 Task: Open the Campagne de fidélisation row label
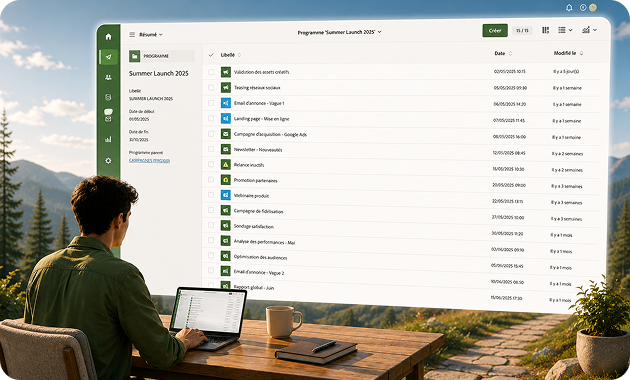(x=258, y=211)
